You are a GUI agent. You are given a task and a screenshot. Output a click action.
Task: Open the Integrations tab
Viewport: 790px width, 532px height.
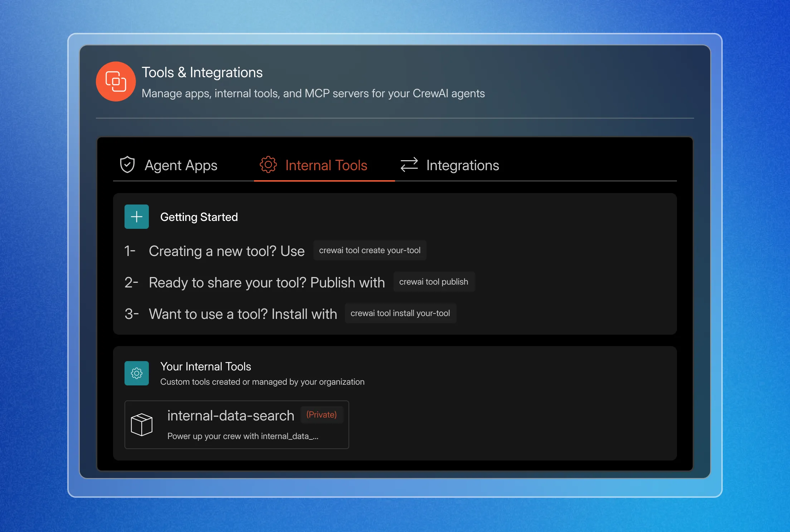pyautogui.click(x=462, y=166)
